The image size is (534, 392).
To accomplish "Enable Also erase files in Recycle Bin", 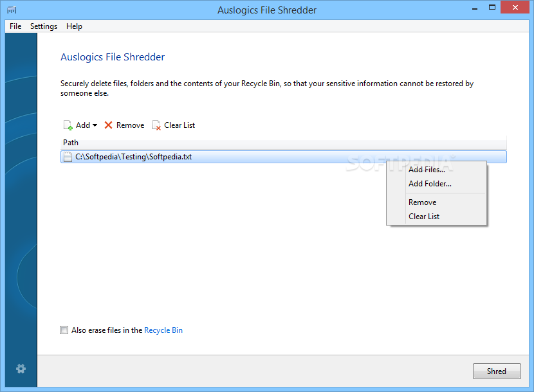I will coord(64,330).
